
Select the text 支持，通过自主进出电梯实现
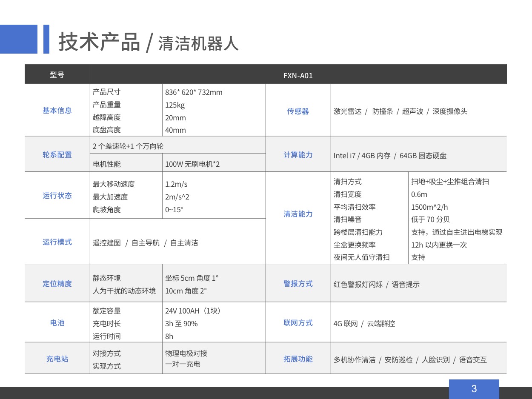coord(457,232)
